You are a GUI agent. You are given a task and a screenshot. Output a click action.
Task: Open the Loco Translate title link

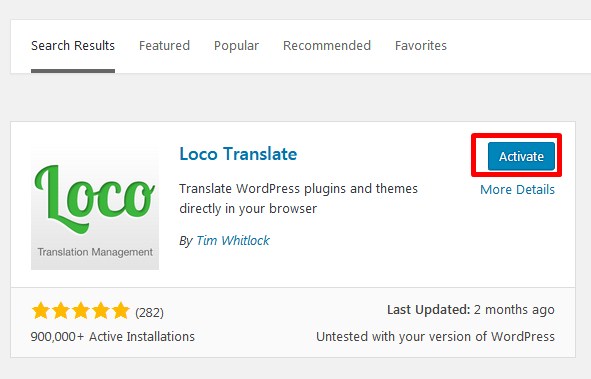[x=238, y=154]
